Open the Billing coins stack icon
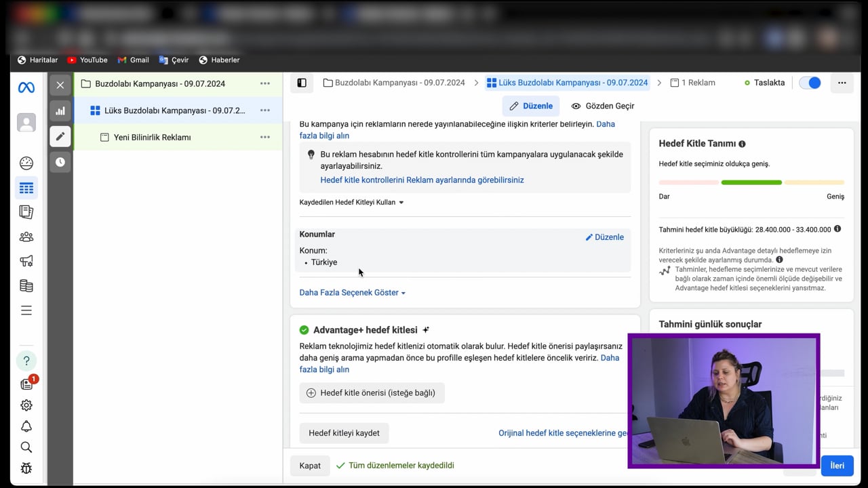 [x=26, y=285]
